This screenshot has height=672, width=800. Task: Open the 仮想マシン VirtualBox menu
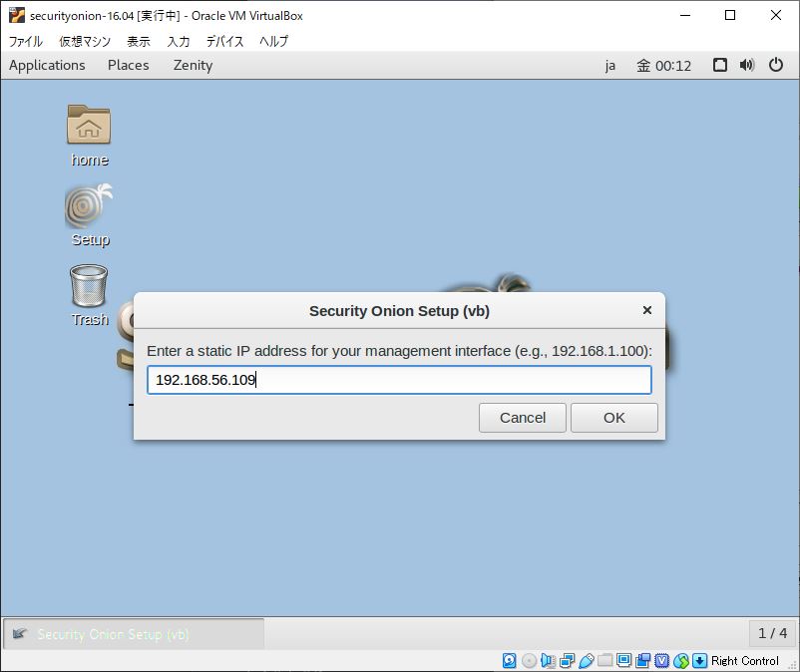click(x=85, y=41)
